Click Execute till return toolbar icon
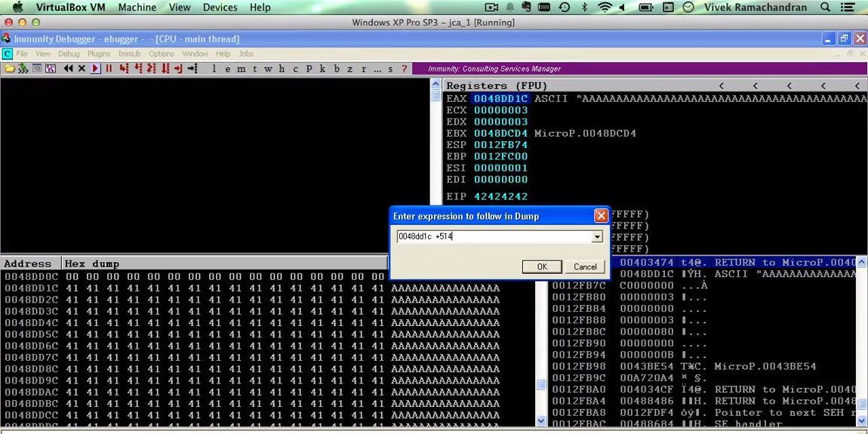The width and height of the screenshot is (868, 434). click(178, 69)
